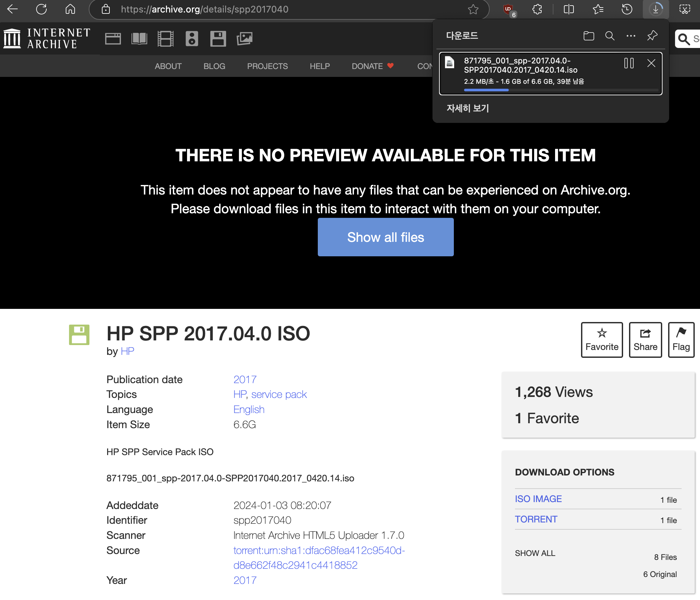Toggle the Favorite star button
This screenshot has width=700, height=600.
pyautogui.click(x=602, y=339)
